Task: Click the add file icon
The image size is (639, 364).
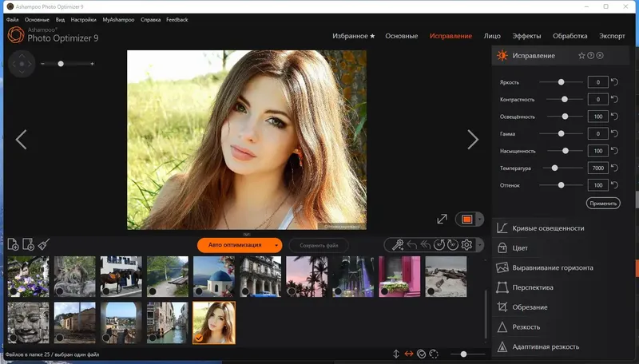Action: pos(13,244)
